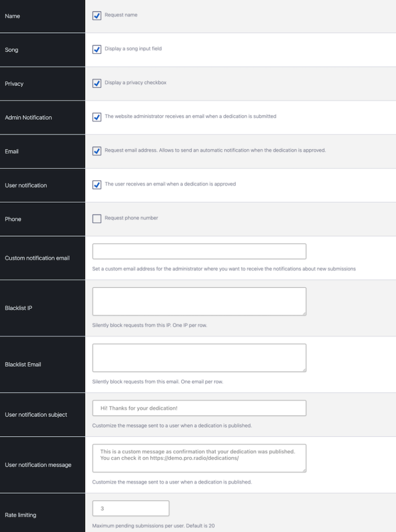Uncheck the Request name checkbox
The width and height of the screenshot is (396, 532).
97,16
